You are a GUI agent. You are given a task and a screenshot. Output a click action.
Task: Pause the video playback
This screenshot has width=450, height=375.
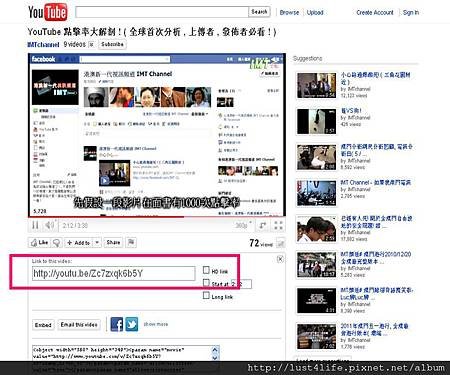[x=35, y=226]
